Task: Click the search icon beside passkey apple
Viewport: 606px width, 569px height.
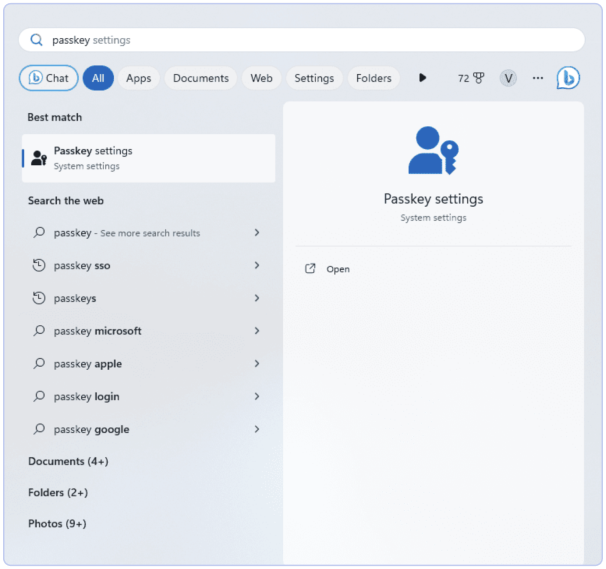Action: coord(39,363)
